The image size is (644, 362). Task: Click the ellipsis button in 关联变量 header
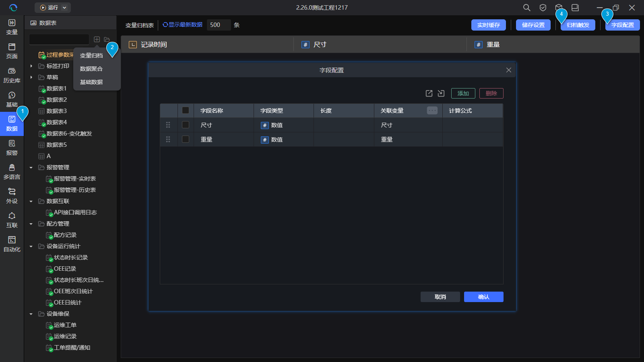[432, 111]
